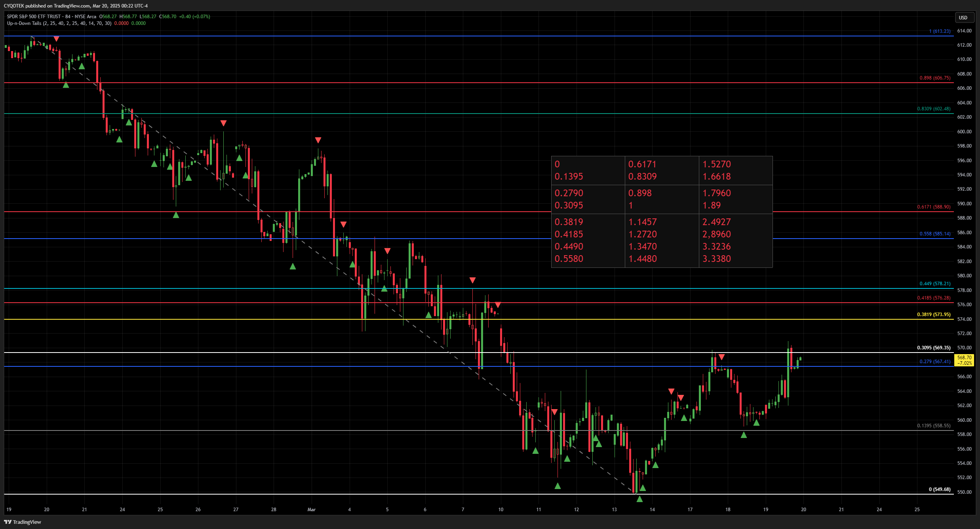Image resolution: width=980 pixels, height=529 pixels.
Task: Select the Fibonacci label '0.4185 (576.28)'
Action: tap(934, 298)
